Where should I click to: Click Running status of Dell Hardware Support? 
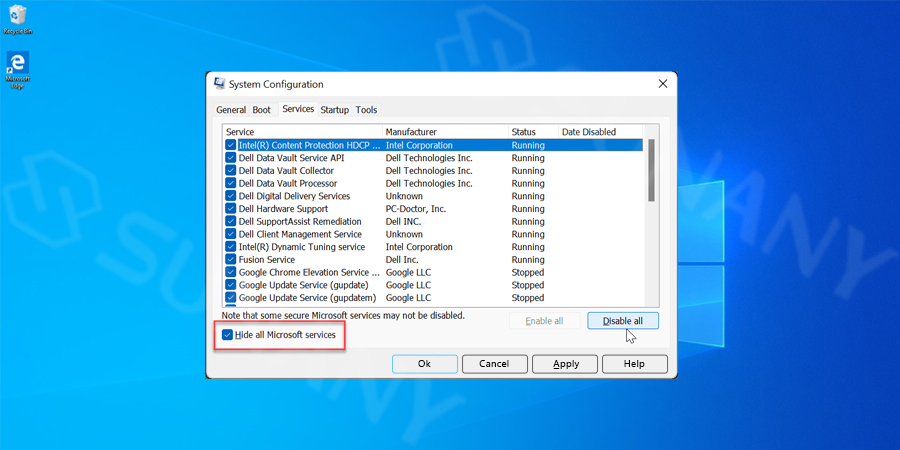pos(528,209)
